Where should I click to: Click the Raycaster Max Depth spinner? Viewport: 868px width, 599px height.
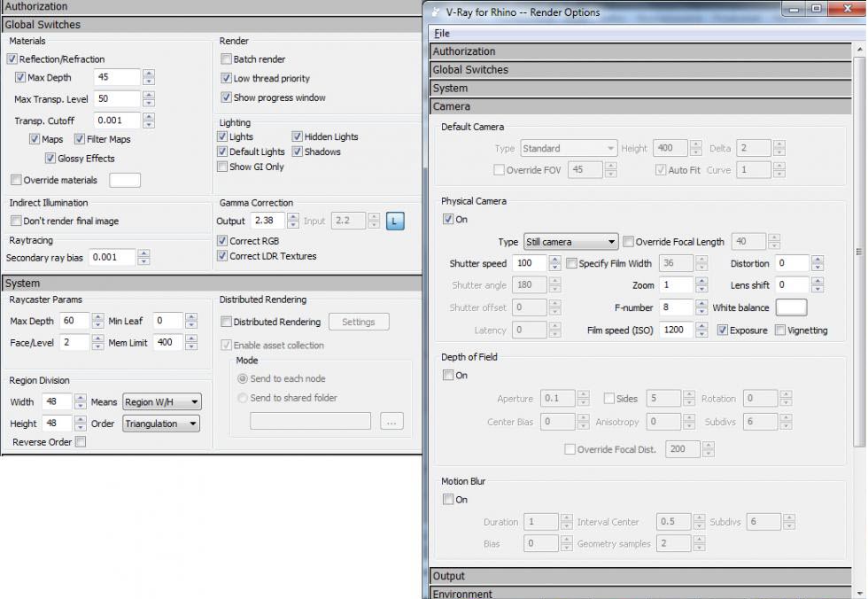[97, 321]
